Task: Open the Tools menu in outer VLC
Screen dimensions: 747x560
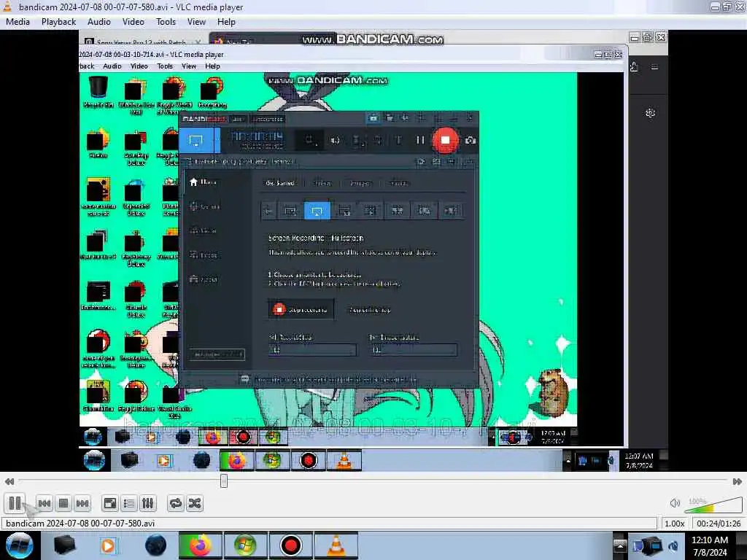Action: [x=166, y=22]
